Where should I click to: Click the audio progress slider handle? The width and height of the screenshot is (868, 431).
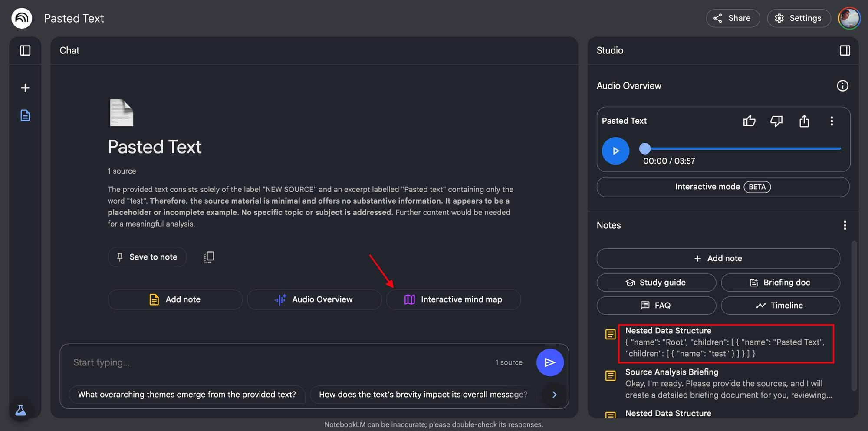click(645, 148)
